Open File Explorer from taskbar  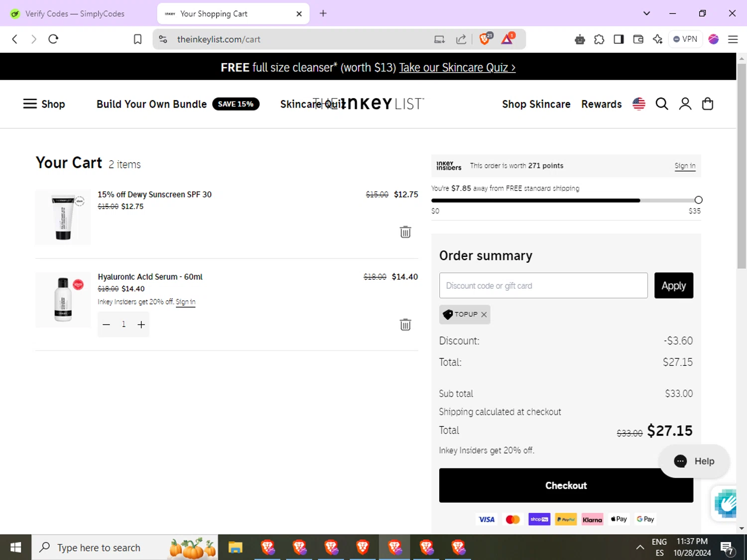pyautogui.click(x=235, y=548)
